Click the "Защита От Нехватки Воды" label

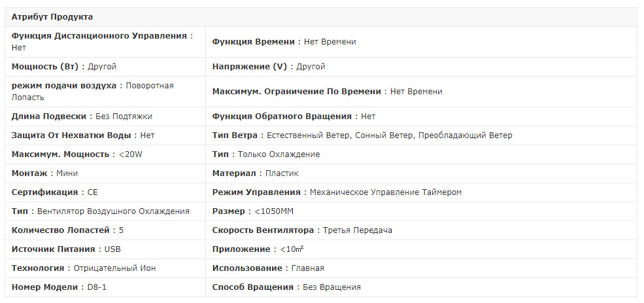click(72, 135)
